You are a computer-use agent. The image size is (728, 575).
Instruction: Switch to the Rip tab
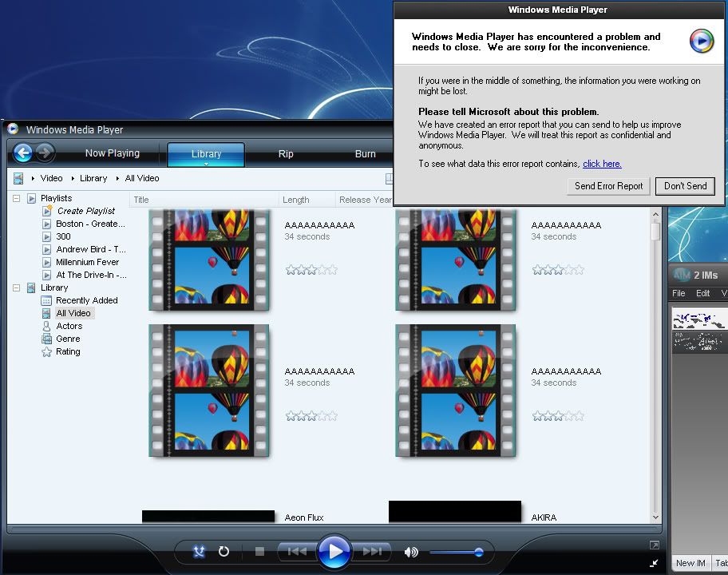point(286,154)
